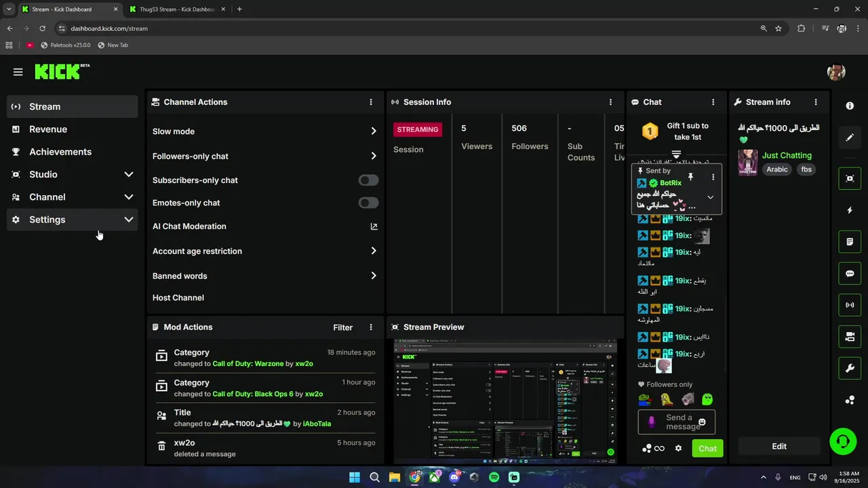
Task: Open the pinned message three-dot options
Action: 713,177
